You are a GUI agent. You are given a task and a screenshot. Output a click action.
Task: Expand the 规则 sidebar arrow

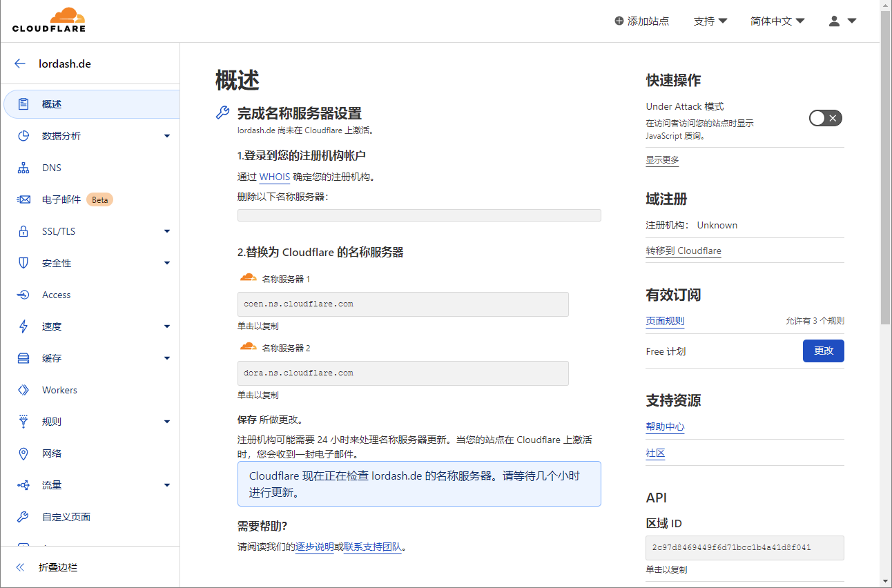click(x=167, y=422)
